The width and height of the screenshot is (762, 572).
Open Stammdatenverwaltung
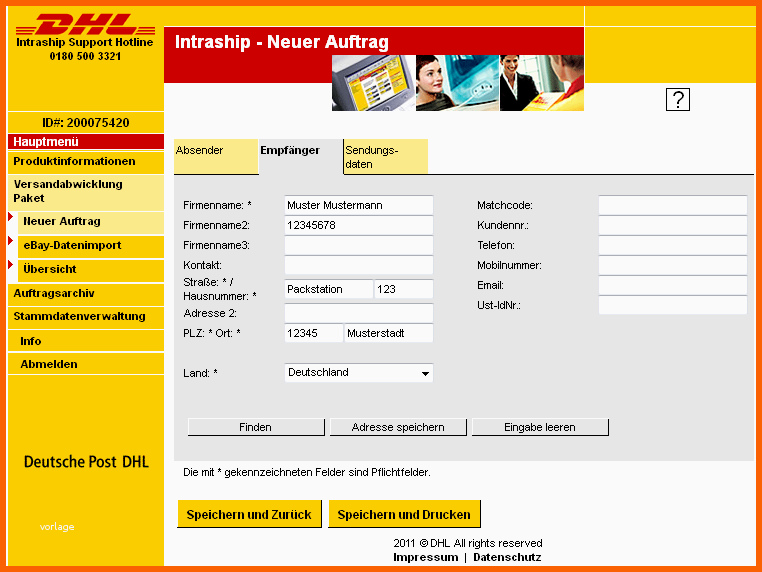tap(86, 317)
